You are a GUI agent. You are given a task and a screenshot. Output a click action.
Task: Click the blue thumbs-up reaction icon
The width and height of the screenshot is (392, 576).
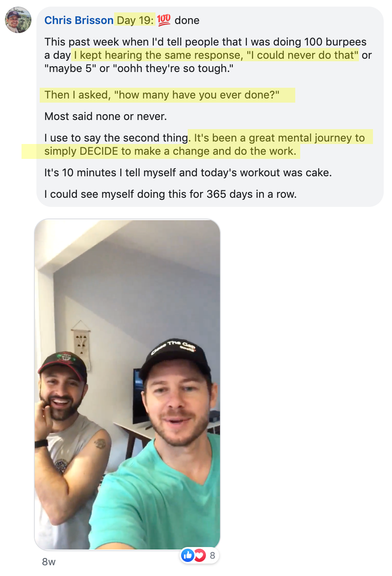click(x=188, y=555)
